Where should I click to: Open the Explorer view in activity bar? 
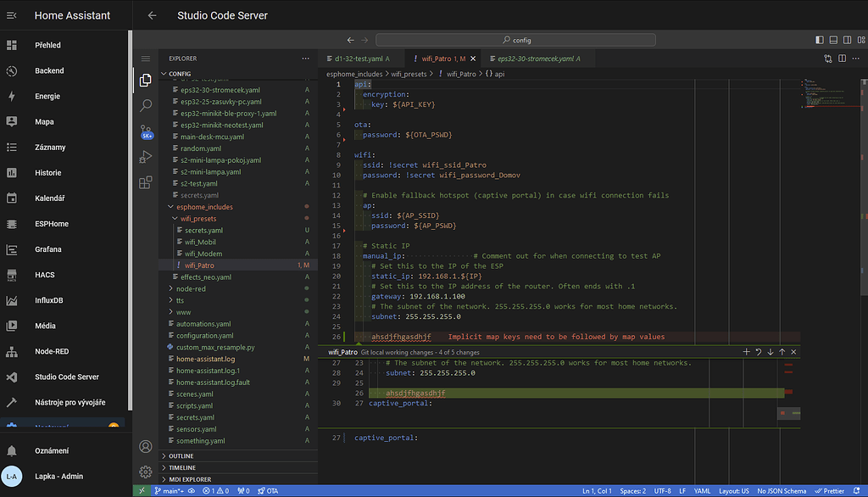coord(146,81)
